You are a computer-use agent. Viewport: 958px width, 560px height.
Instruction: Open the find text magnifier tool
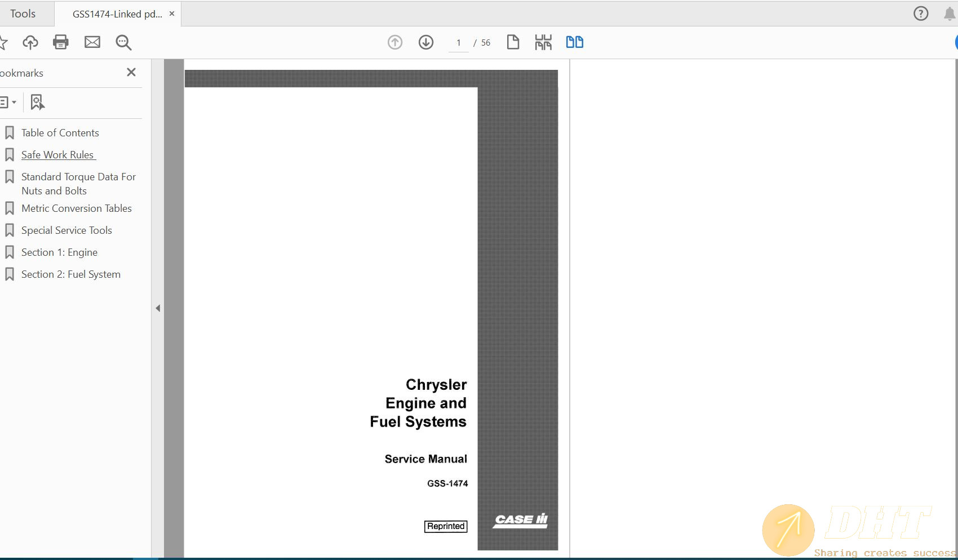click(x=123, y=42)
